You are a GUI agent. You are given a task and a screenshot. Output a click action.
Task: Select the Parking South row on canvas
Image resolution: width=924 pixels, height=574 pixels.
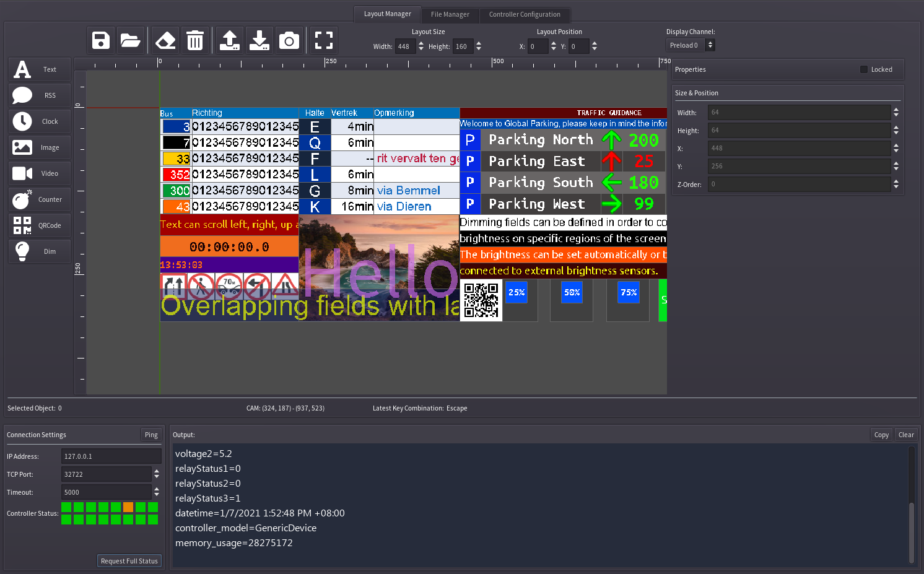click(x=563, y=183)
